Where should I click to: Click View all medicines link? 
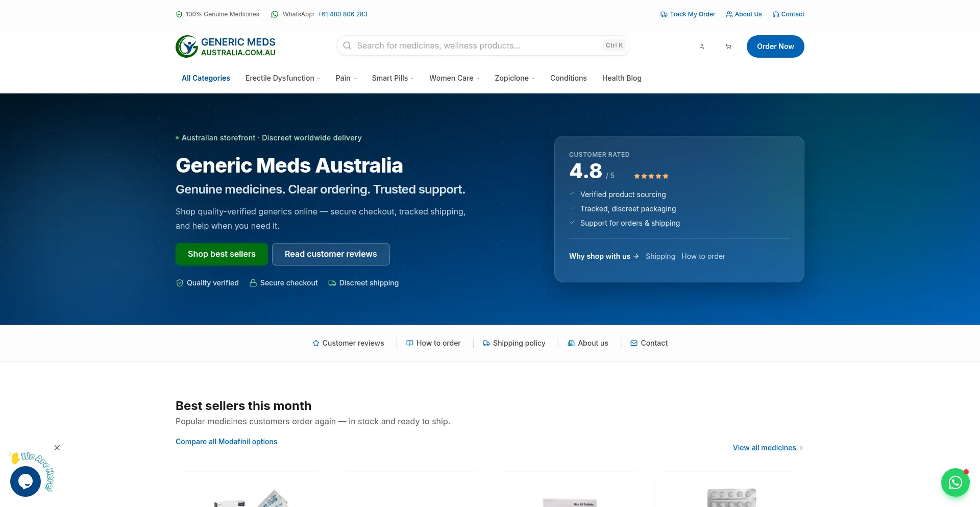pyautogui.click(x=768, y=448)
